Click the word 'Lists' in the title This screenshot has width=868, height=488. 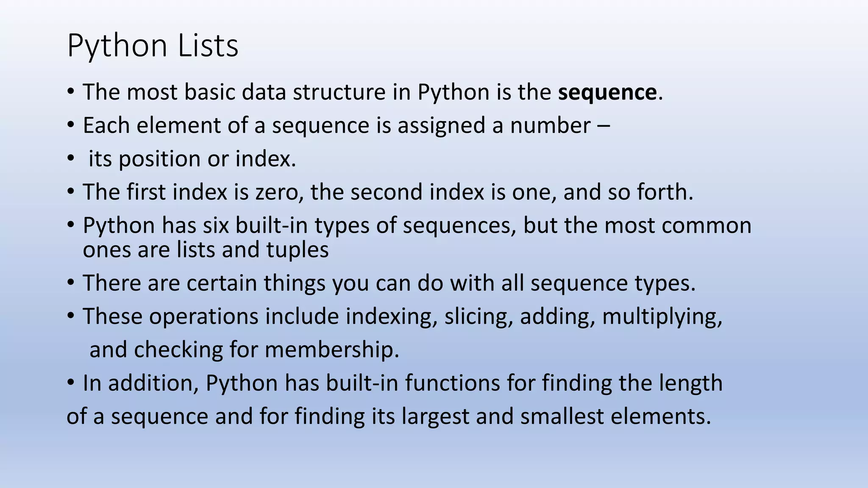pyautogui.click(x=208, y=46)
